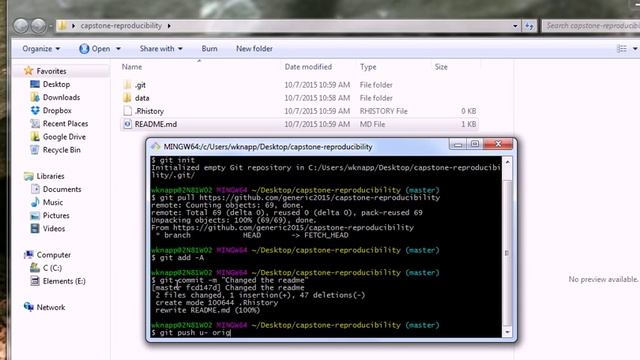Viewport: 640px width, 360px height.
Task: Click the Network icon in the sidebar
Action: click(x=29, y=307)
